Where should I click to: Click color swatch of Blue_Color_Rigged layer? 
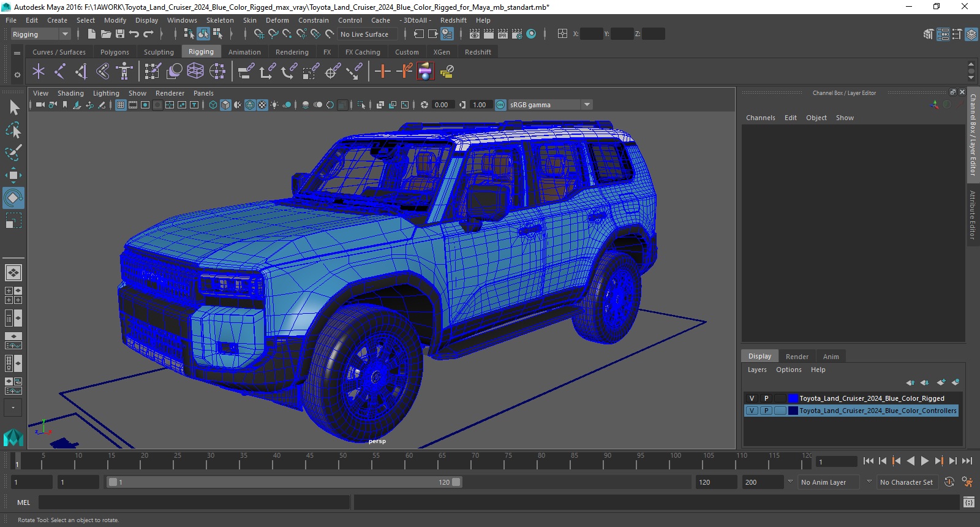[793, 398]
